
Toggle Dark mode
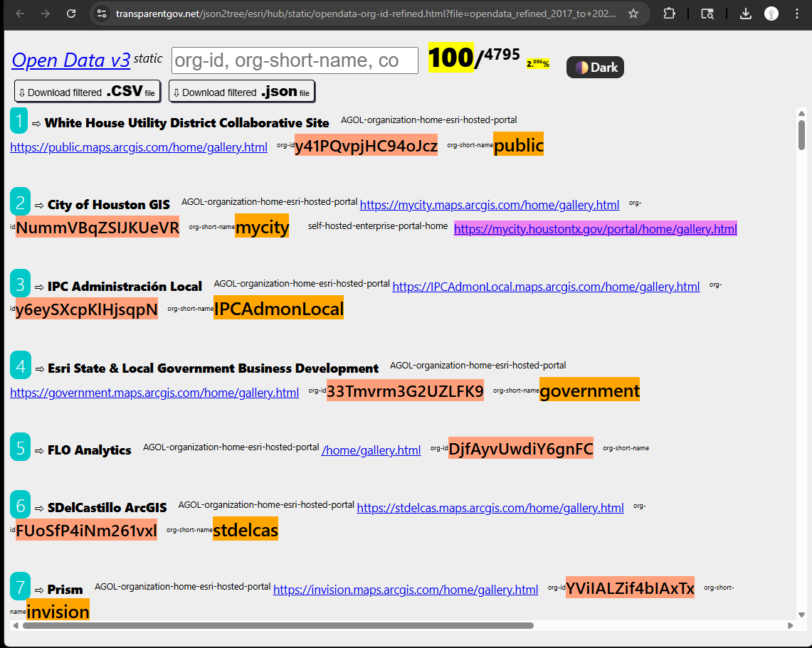(x=595, y=68)
